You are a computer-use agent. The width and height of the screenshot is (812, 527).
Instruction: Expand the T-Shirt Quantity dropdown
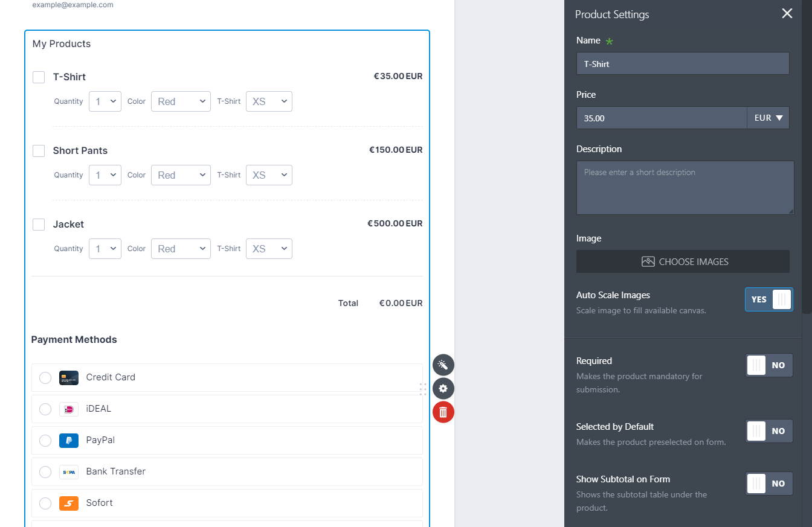pyautogui.click(x=105, y=101)
